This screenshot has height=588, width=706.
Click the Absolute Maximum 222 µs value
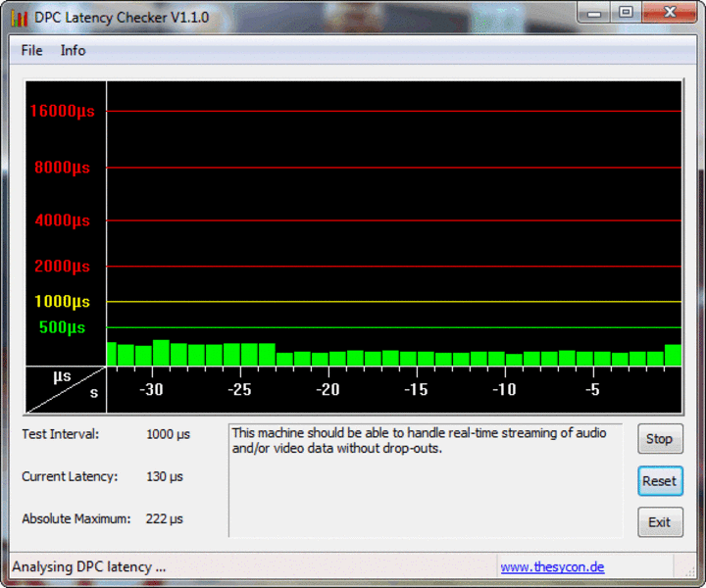(x=165, y=518)
